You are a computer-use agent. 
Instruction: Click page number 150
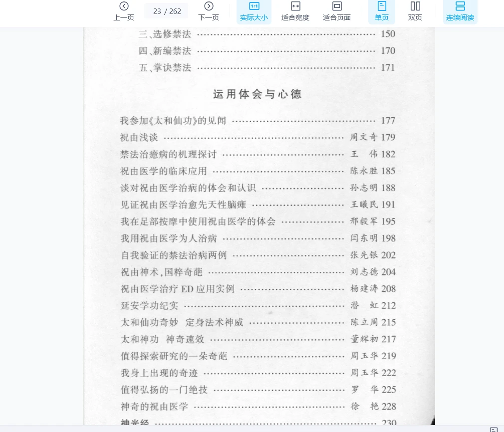point(388,34)
